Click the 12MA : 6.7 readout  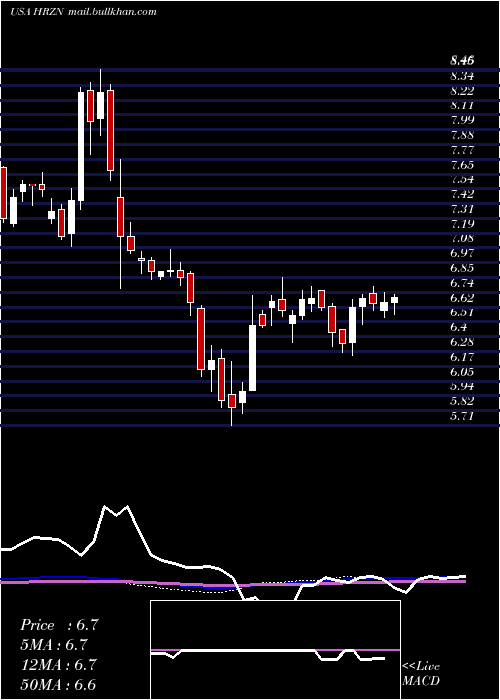click(58, 664)
